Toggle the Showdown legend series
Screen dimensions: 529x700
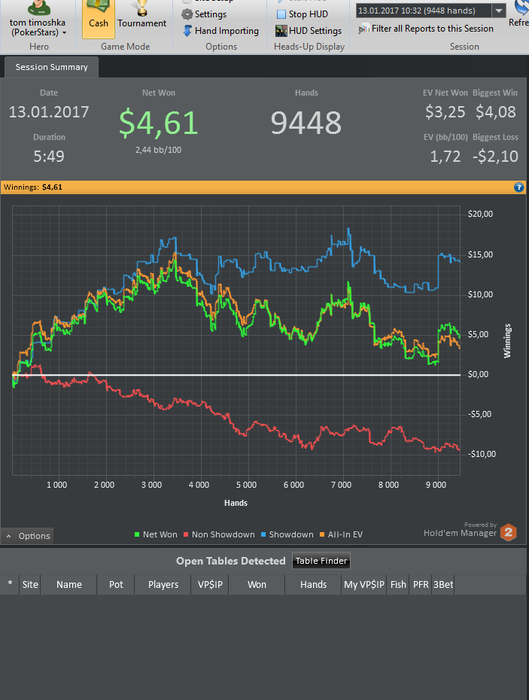[287, 534]
